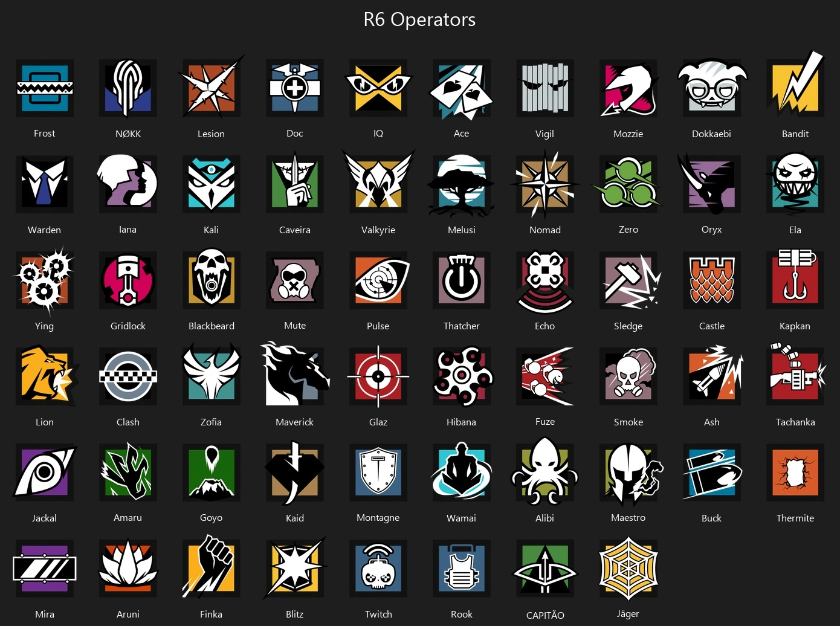Click the Montagne shield icon
This screenshot has height=626, width=840.
click(378, 472)
